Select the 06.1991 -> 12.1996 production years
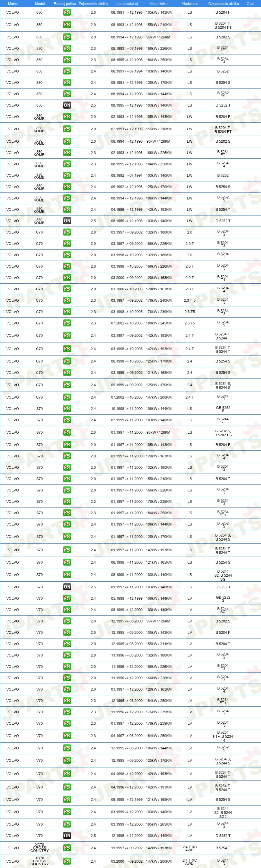The width and height of the screenshot is (261, 868). [126, 12]
